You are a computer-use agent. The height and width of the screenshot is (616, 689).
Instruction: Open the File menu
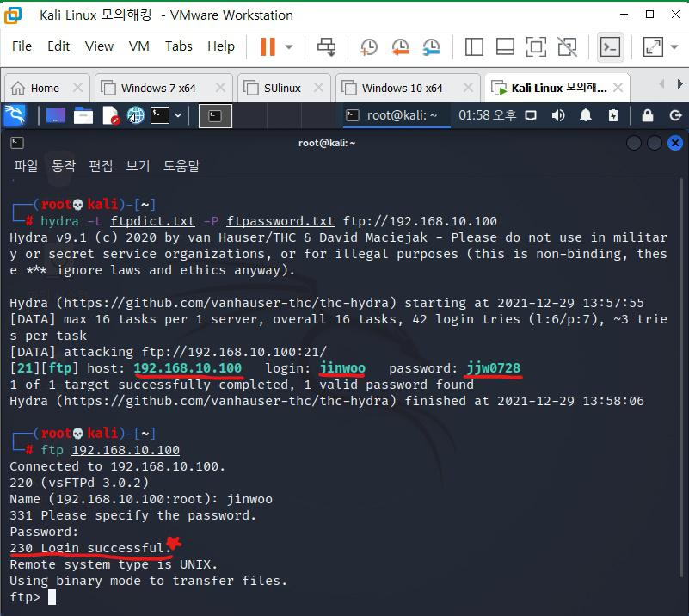click(22, 46)
